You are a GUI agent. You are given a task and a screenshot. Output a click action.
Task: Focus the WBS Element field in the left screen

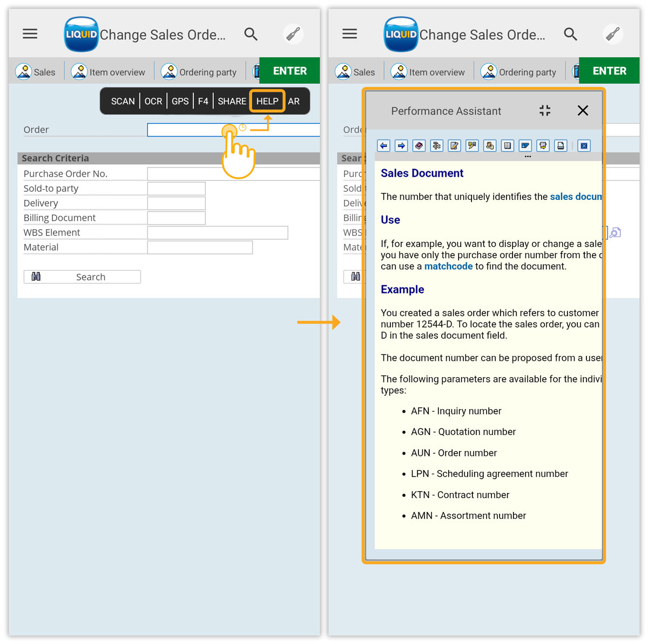[218, 232]
